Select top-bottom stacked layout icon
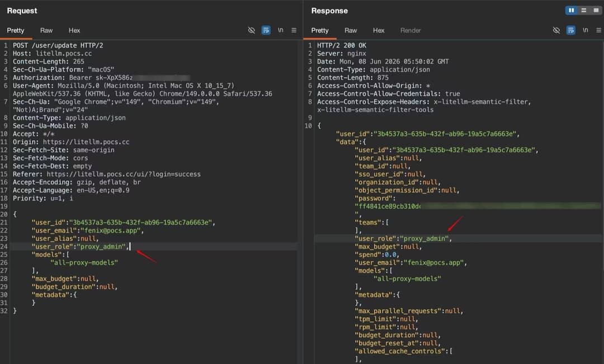The width and height of the screenshot is (604, 364). 583,11
